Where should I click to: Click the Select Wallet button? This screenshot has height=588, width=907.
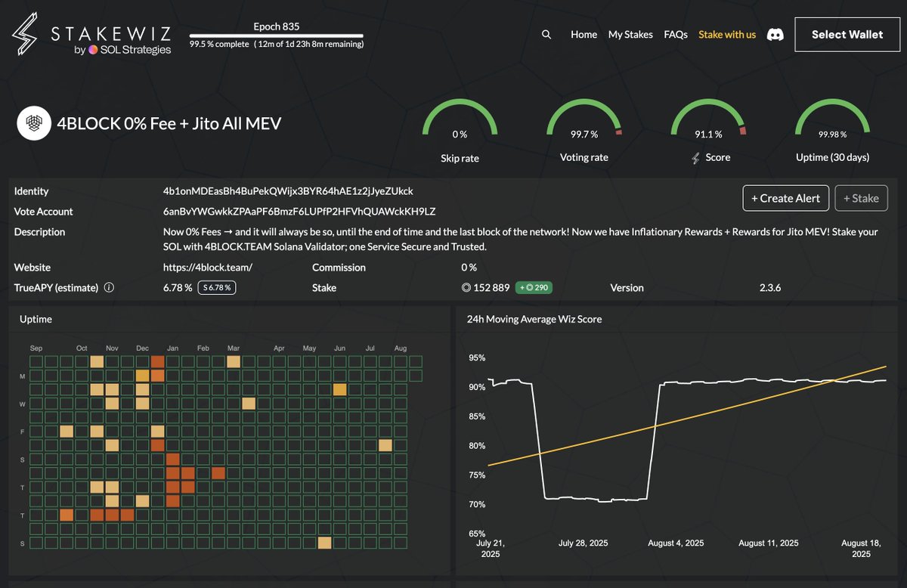click(x=847, y=35)
